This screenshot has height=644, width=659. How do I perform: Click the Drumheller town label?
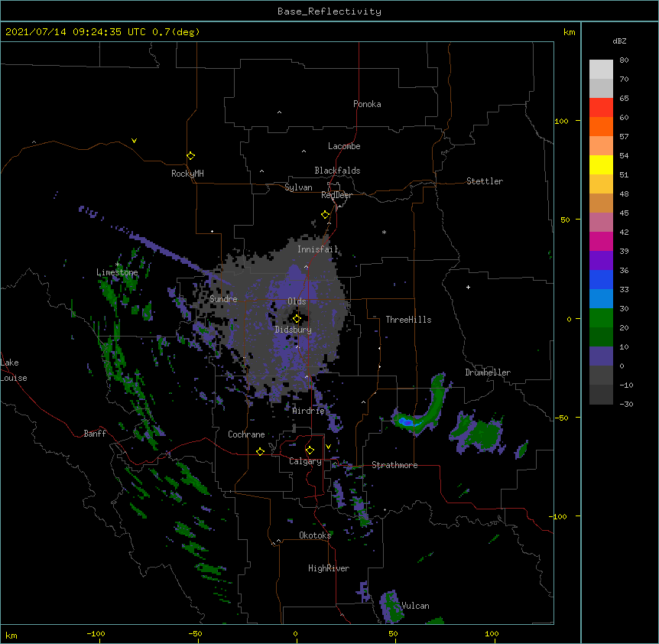point(488,372)
